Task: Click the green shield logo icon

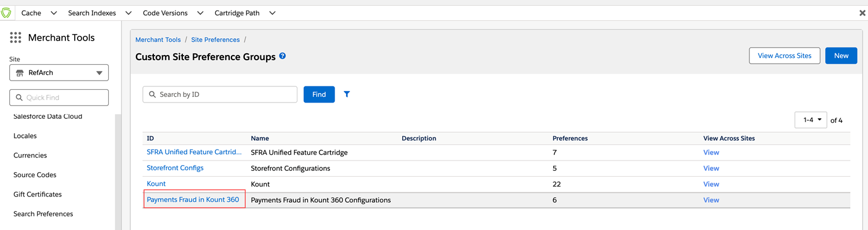Action: [6, 13]
